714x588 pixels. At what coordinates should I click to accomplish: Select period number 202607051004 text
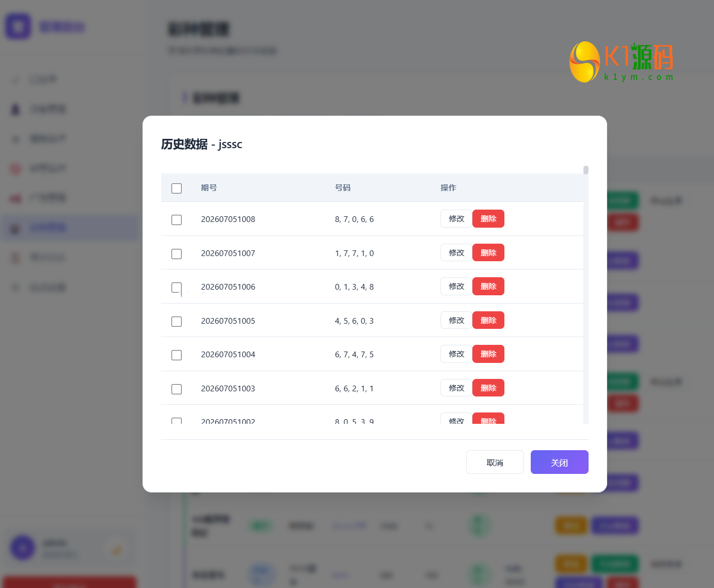click(228, 355)
